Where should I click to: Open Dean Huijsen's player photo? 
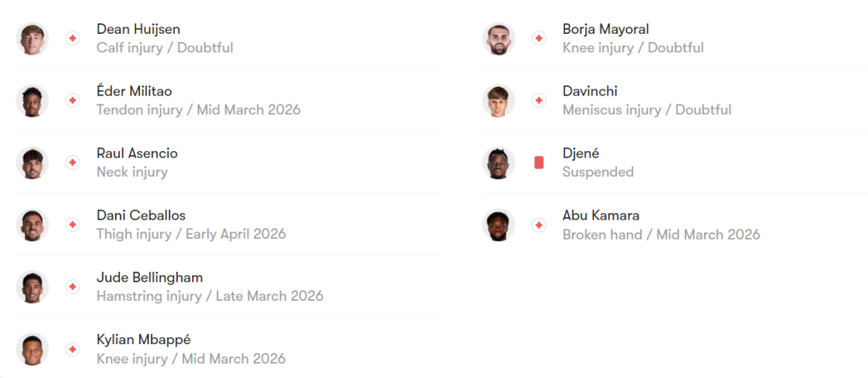click(x=32, y=39)
